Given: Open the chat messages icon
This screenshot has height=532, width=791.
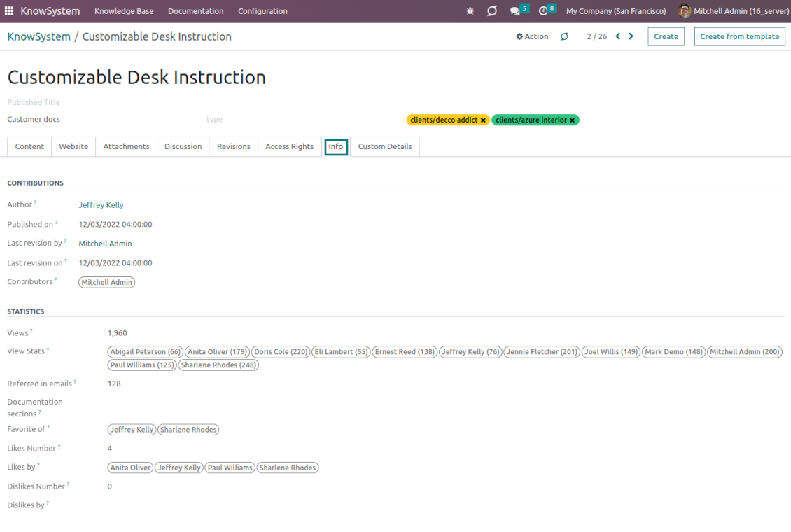Looking at the screenshot, I should point(514,11).
